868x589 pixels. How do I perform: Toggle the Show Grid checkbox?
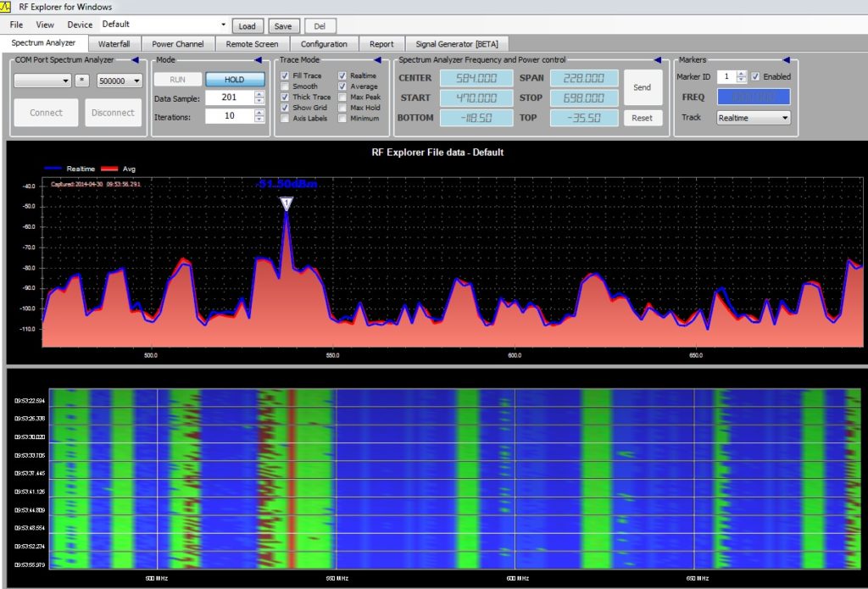tap(285, 108)
